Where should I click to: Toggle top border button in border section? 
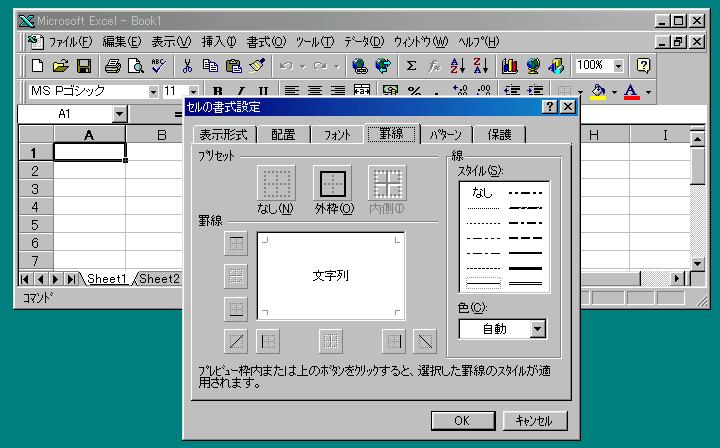tap(236, 243)
